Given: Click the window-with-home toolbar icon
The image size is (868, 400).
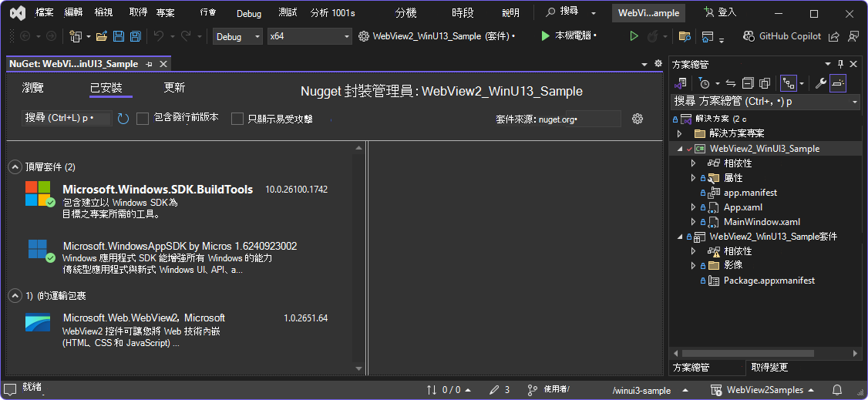Looking at the screenshot, I should click(x=707, y=36).
